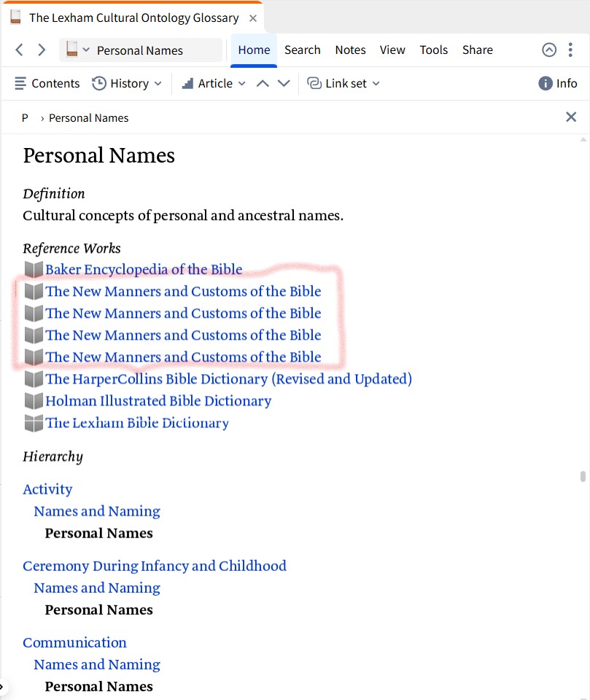Open the View tab
The width and height of the screenshot is (590, 700).
tap(392, 50)
